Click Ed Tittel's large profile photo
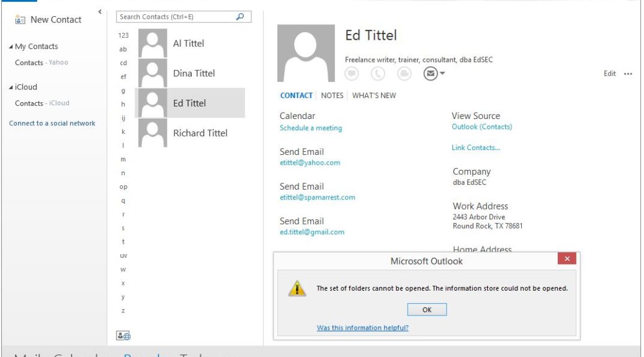Screen dimensions: 644x357 [306, 53]
